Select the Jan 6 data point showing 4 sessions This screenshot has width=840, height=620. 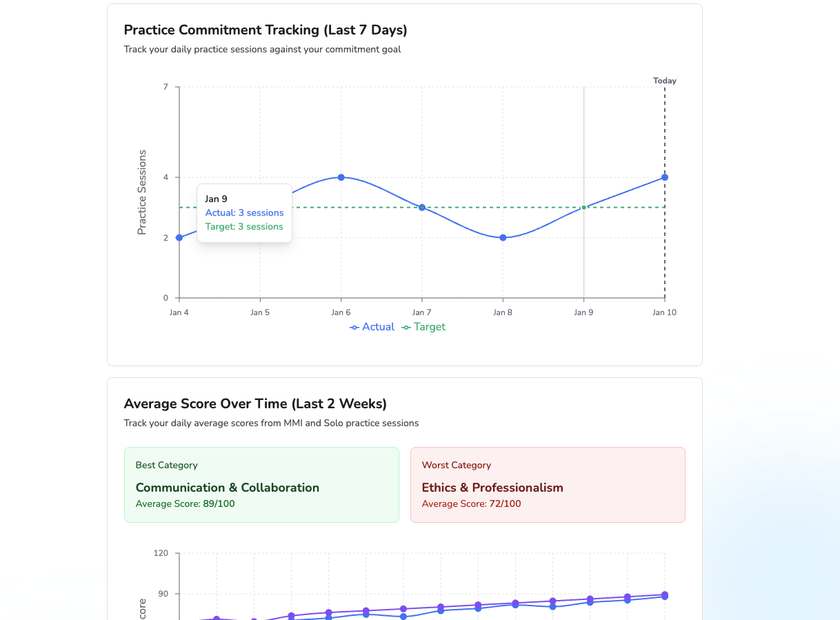341,177
